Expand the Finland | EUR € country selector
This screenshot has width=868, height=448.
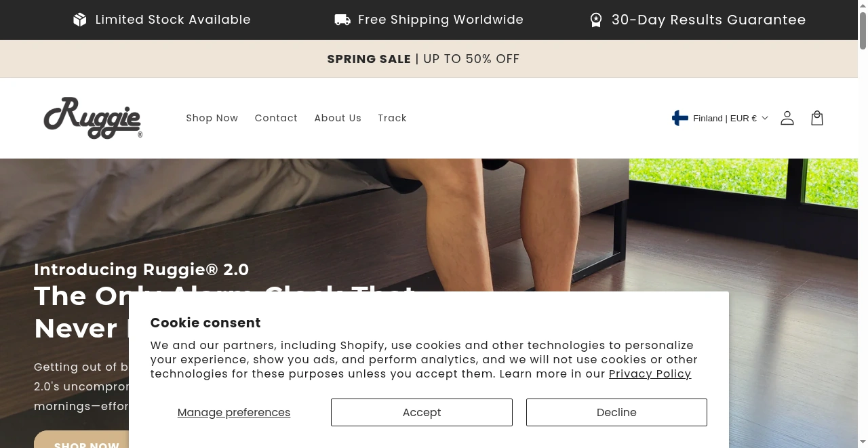724,118
